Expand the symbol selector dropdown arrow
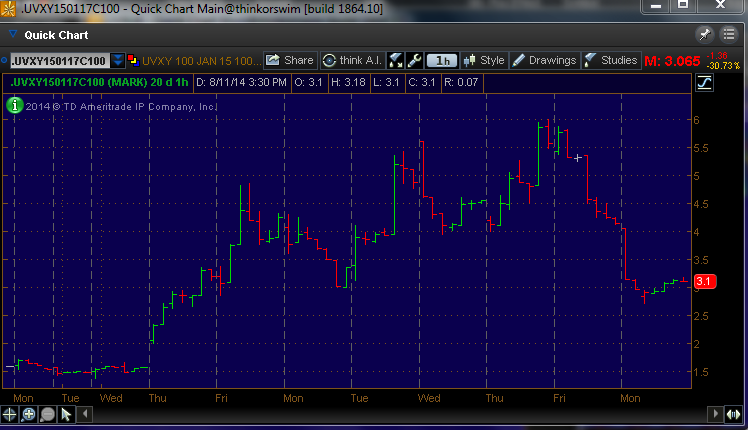Viewport: 748px width, 430px height. 118,60
